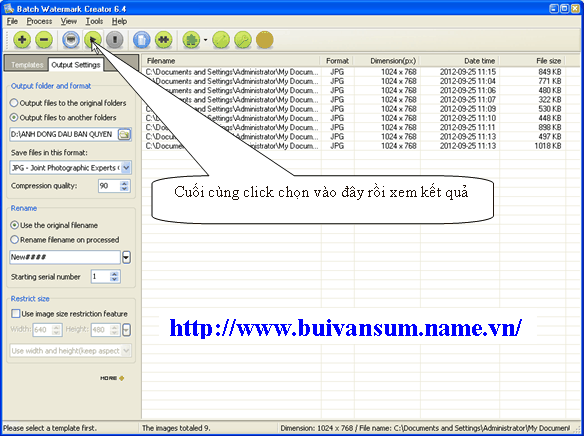Select the file row sized 448 KB
Viewport: 585px width, 436px height.
(x=353, y=118)
